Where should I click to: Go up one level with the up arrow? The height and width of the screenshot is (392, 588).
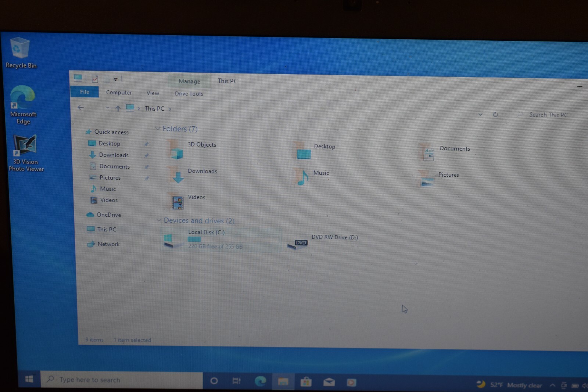click(x=118, y=108)
